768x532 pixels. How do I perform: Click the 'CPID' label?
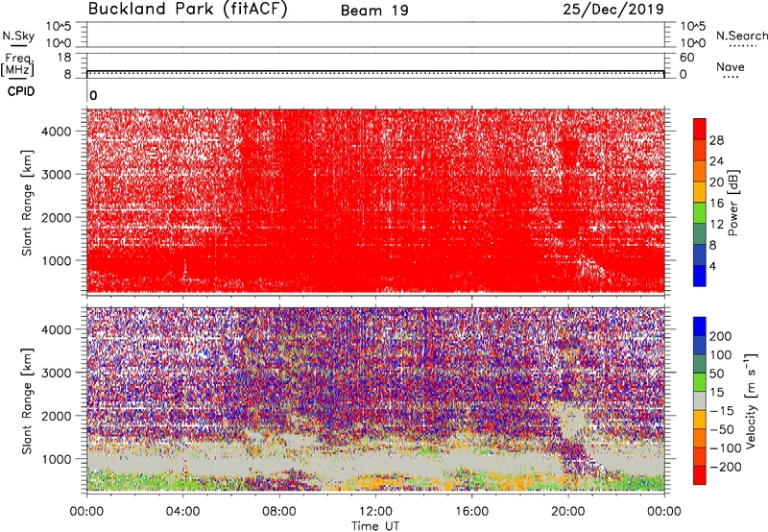tap(21, 91)
